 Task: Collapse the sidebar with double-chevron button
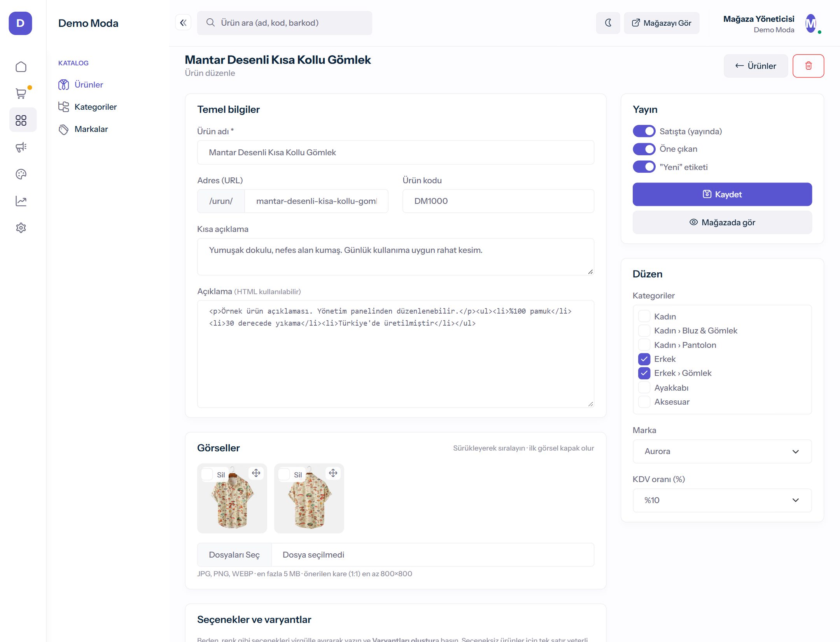click(x=183, y=23)
